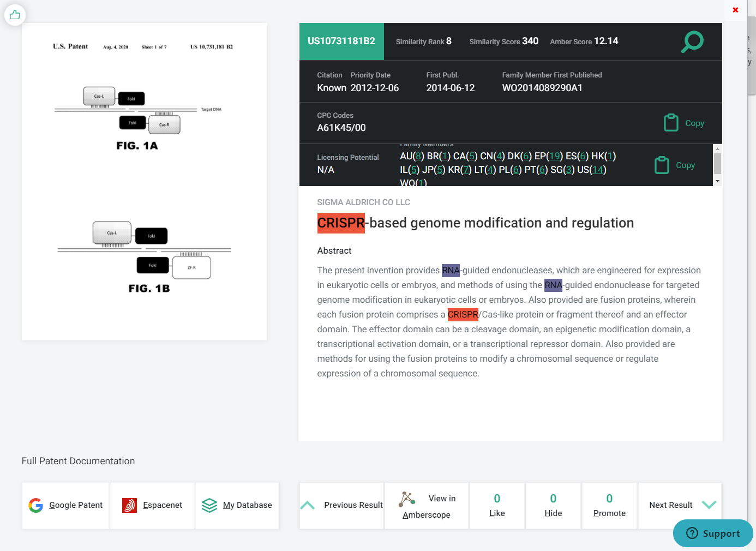Open CN family members link (4)
The image size is (756, 551).
[499, 156]
